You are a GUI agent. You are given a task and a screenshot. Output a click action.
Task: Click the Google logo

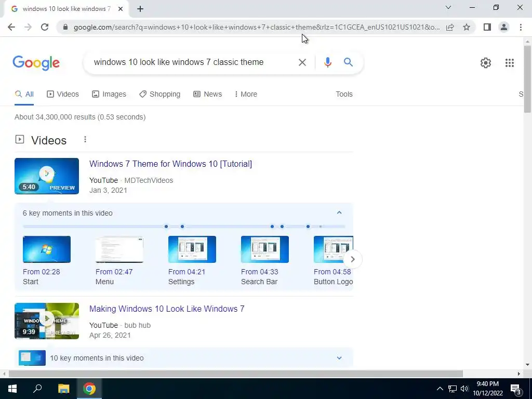point(36,63)
